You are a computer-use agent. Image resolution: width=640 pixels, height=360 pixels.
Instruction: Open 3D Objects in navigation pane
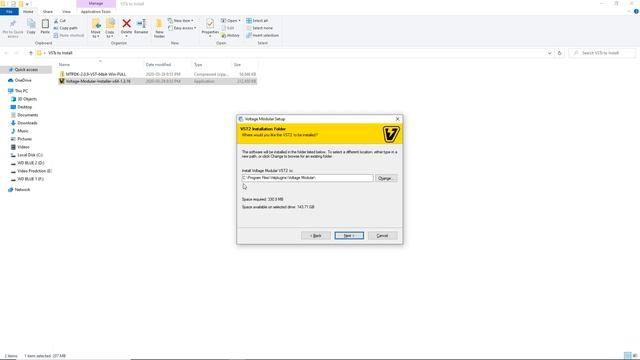tap(27, 99)
